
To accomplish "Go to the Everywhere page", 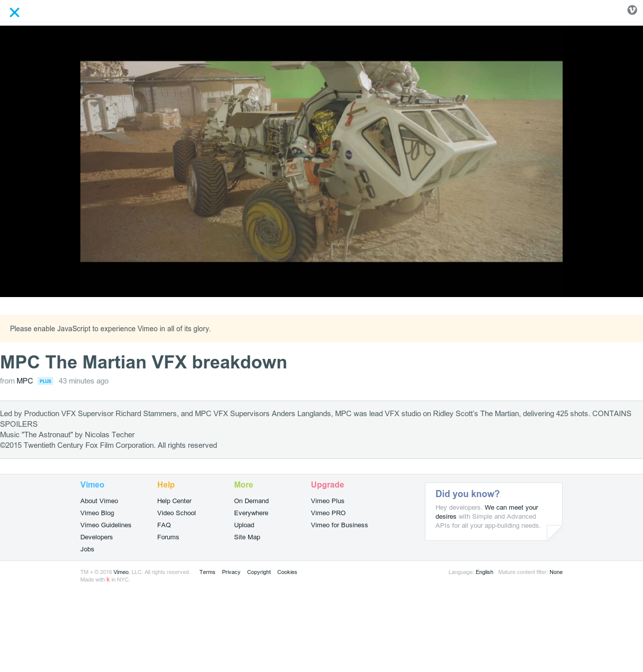I will [x=251, y=513].
